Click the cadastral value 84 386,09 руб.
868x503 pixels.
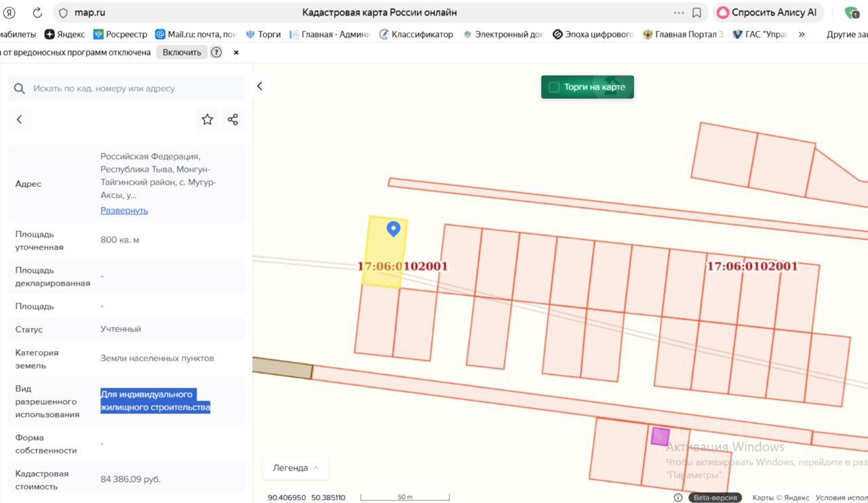point(131,479)
